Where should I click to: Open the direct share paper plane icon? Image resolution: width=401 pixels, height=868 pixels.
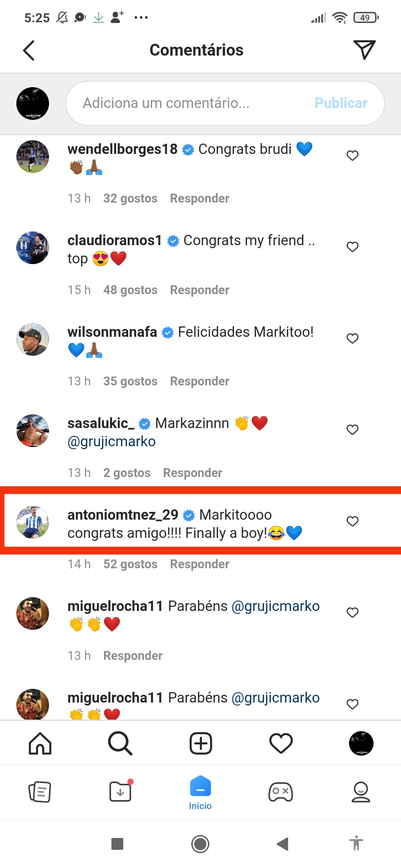(x=364, y=50)
